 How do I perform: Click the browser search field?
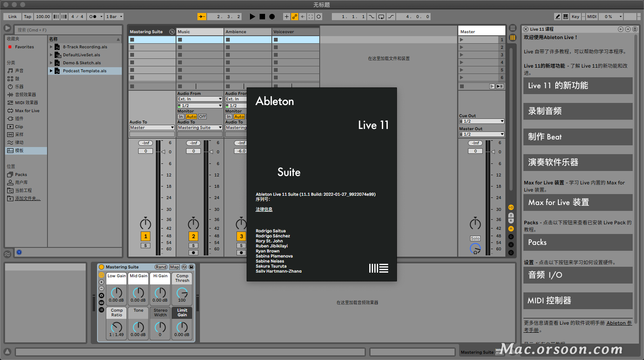pos(67,30)
